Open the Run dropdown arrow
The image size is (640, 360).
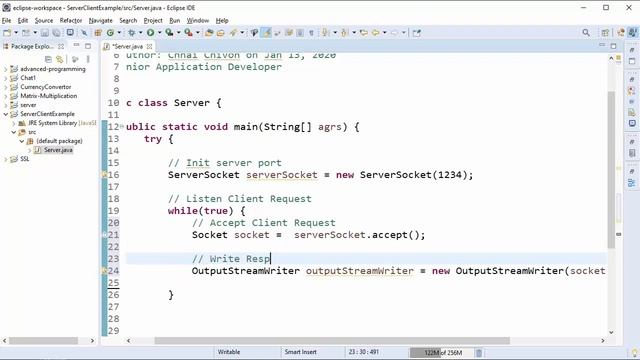(x=159, y=33)
